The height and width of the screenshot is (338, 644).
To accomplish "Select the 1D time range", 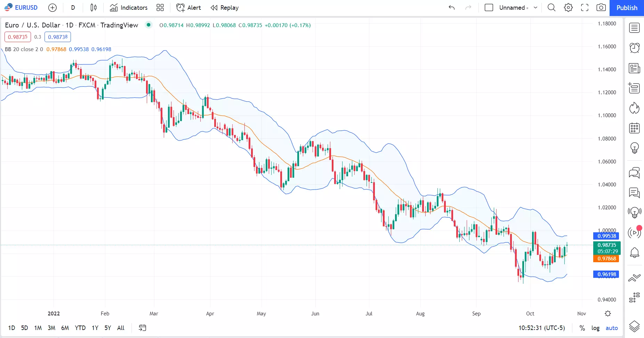I will tap(11, 328).
